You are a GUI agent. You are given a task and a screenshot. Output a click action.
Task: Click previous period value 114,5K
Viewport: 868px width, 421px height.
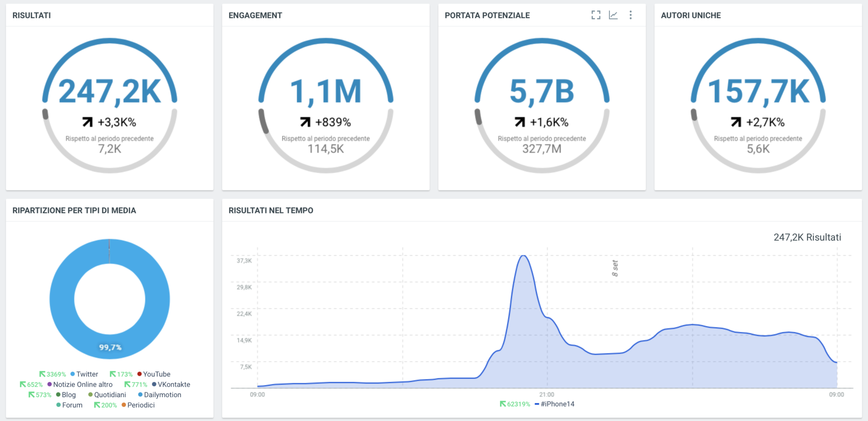click(x=326, y=149)
